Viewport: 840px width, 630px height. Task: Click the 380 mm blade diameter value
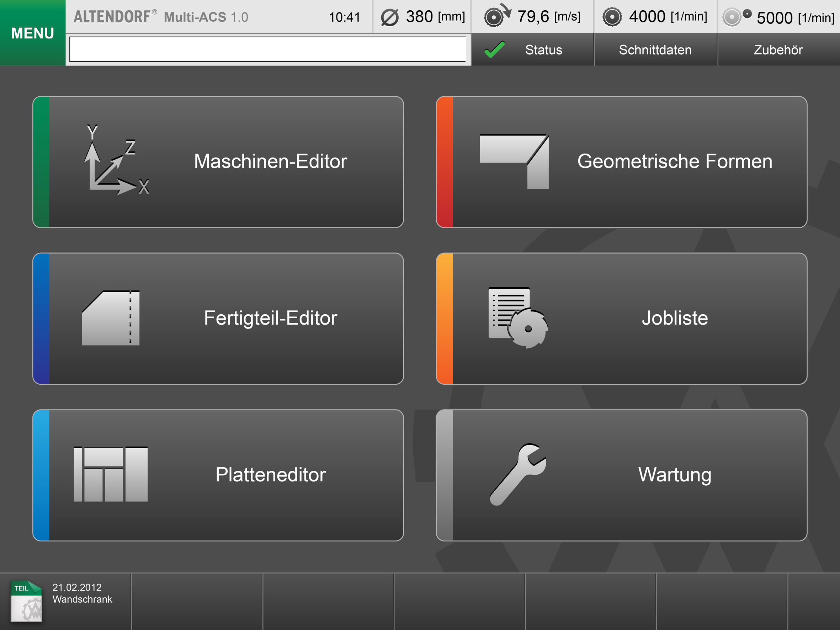419,17
